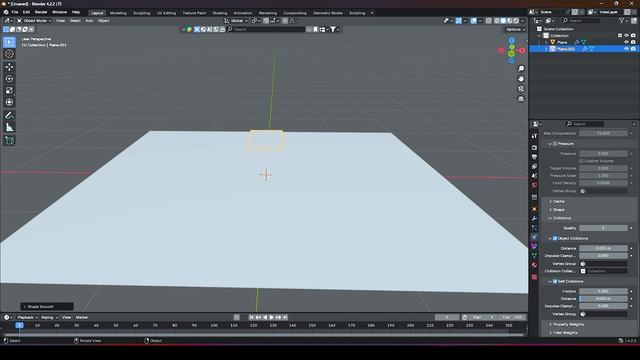Toggle the Pressure checkbox

coord(555,144)
